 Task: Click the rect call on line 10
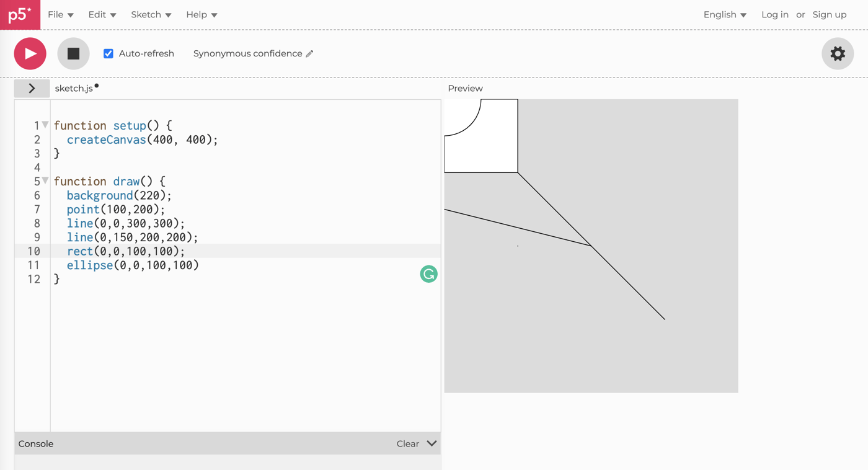pos(80,251)
